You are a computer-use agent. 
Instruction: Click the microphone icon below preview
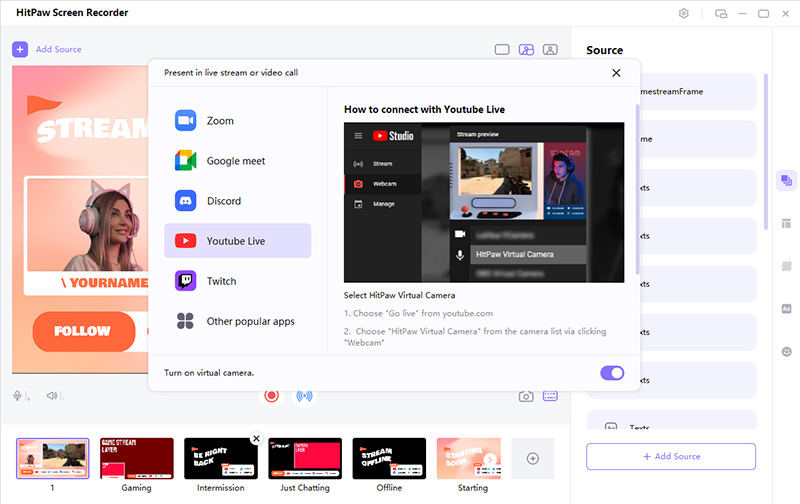pos(17,396)
